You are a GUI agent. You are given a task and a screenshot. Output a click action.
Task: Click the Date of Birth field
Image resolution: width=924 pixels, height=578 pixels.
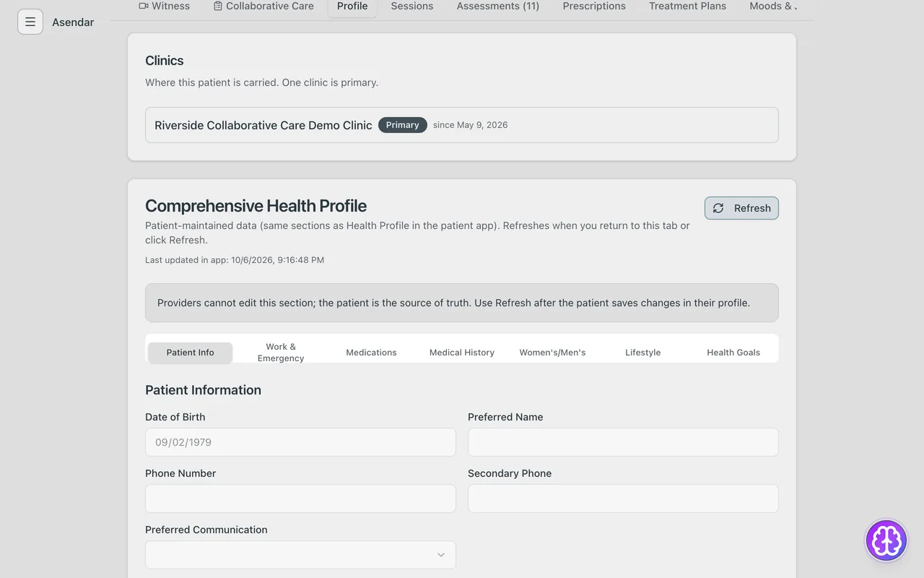[300, 442]
